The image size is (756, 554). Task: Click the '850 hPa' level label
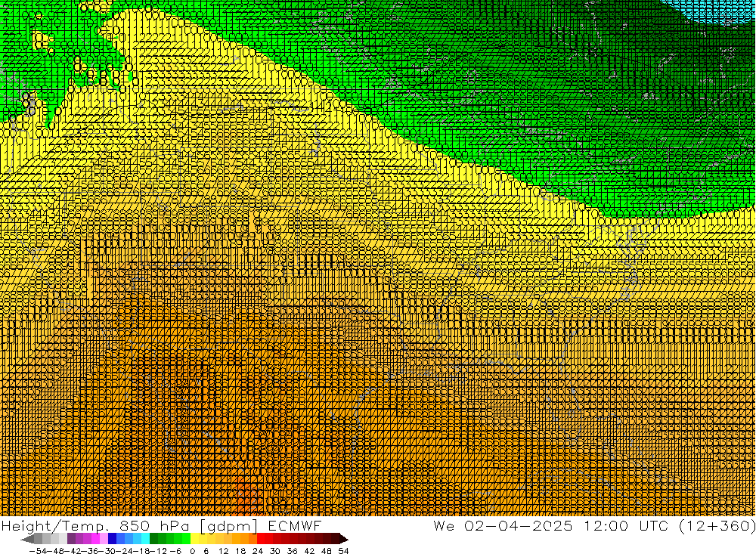[153, 526]
